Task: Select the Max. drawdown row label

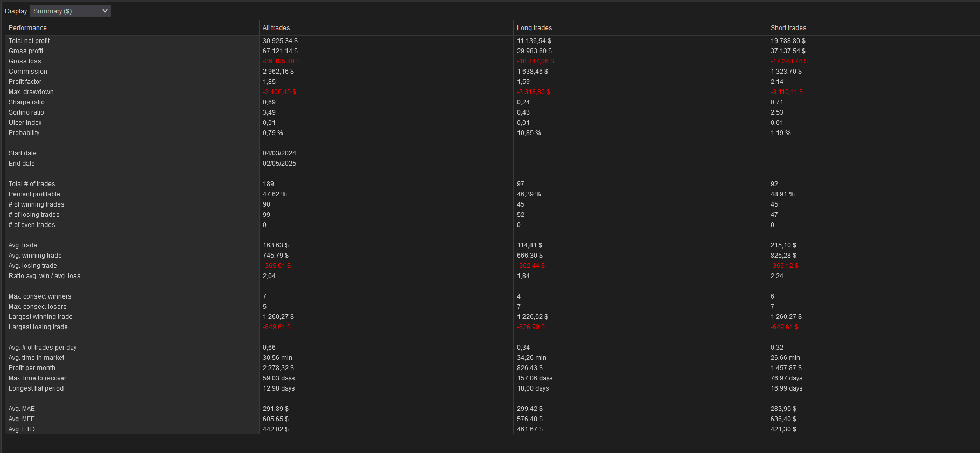Action: point(31,92)
